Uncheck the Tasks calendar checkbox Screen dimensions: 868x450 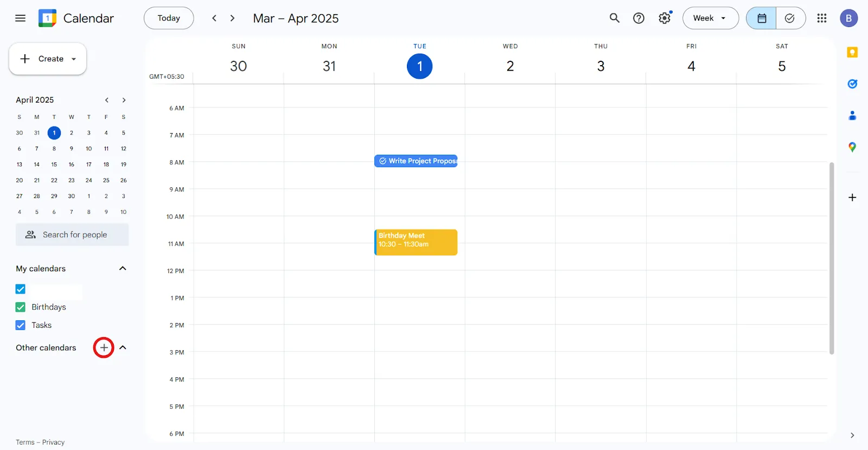click(x=21, y=325)
